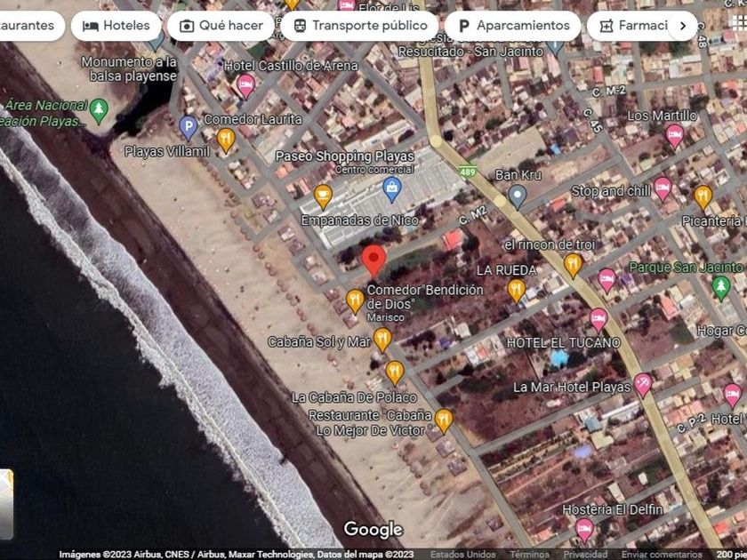Open the Lo Mejor De Victor restaurant pin
Image resolution: width=747 pixels, height=560 pixels.
pos(444,421)
